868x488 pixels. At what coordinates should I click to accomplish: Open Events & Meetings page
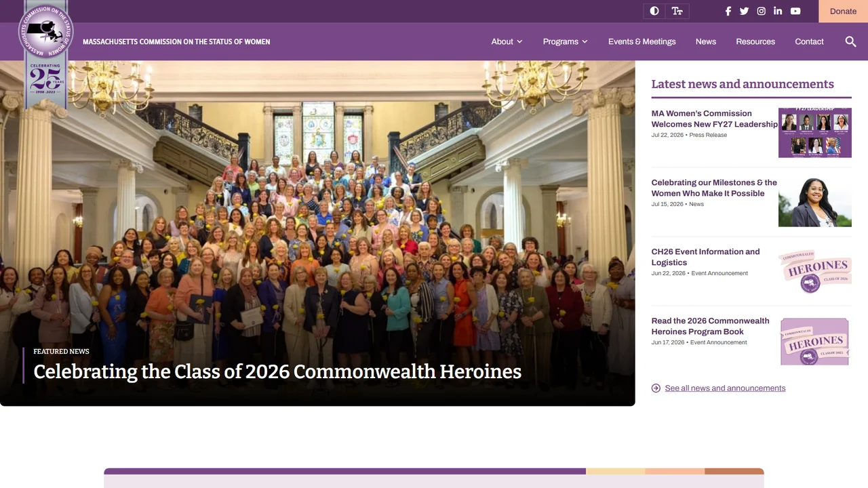click(x=642, y=41)
